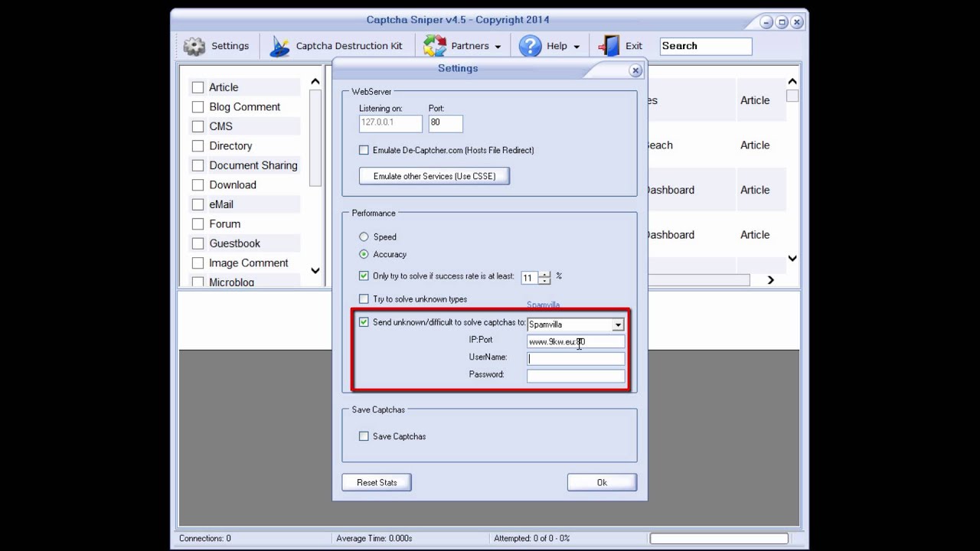Increase success rate with up stepper

click(545, 275)
